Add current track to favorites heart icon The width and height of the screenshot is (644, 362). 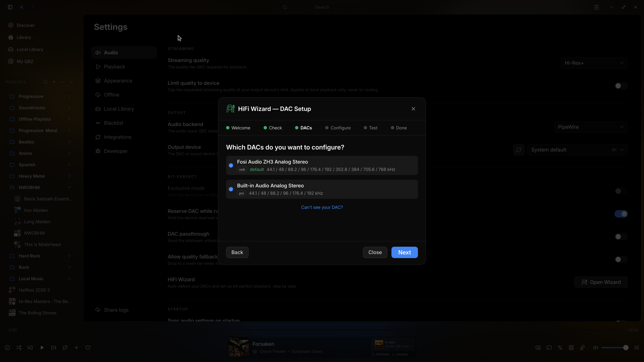(88, 348)
